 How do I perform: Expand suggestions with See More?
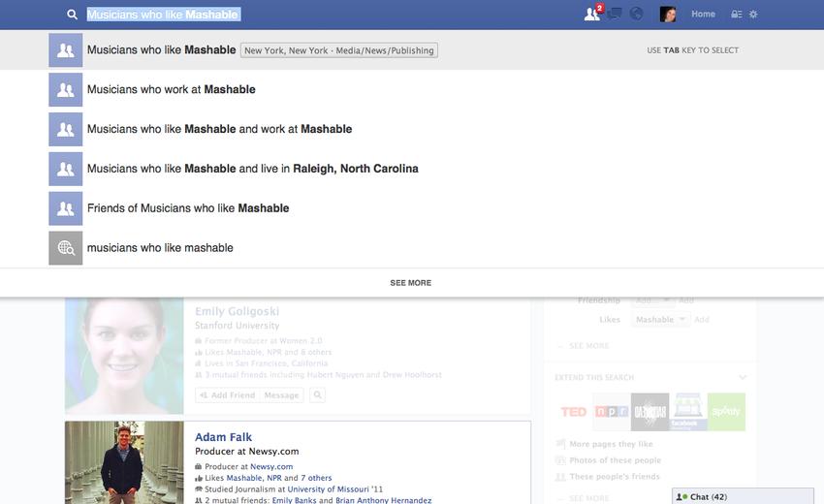411,283
